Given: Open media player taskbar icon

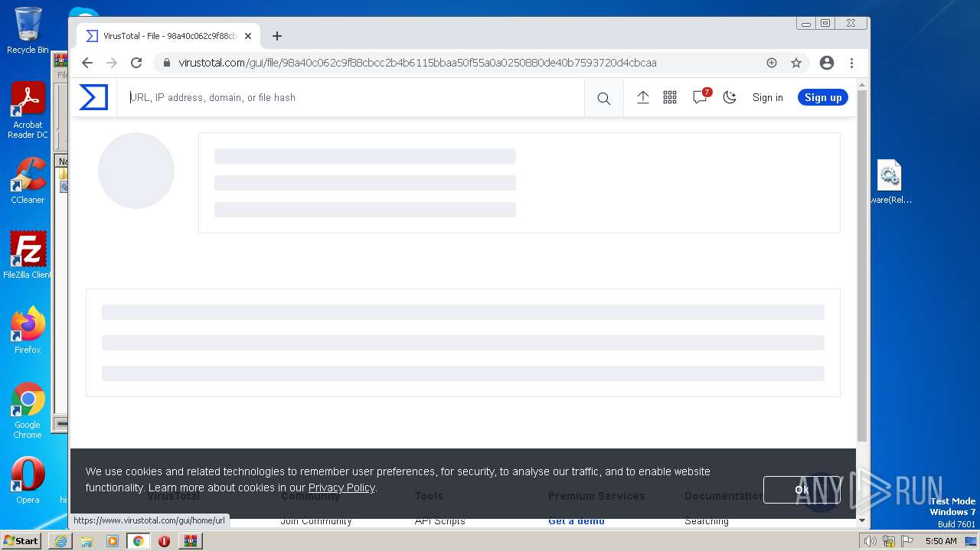Looking at the screenshot, I should (x=113, y=541).
